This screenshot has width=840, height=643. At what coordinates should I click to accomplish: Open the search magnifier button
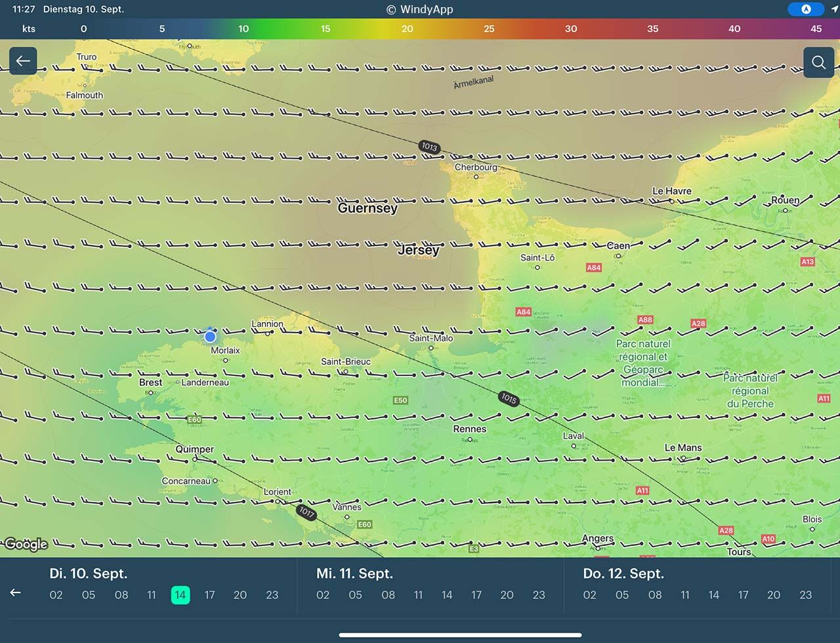click(x=818, y=62)
